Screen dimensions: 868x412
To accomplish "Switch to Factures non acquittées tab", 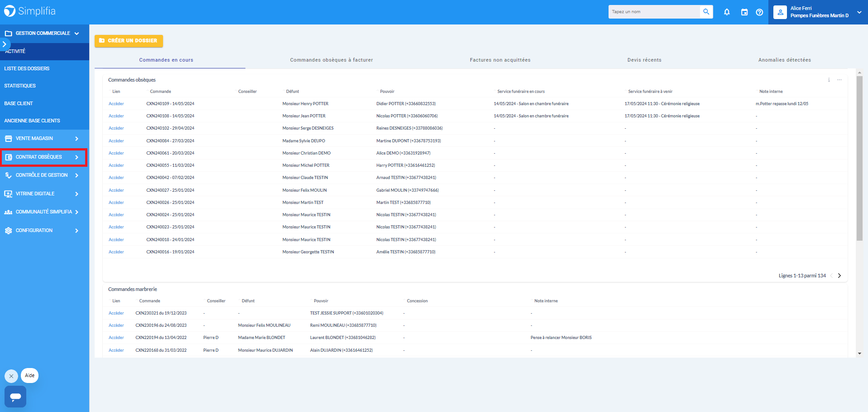I will 500,60.
